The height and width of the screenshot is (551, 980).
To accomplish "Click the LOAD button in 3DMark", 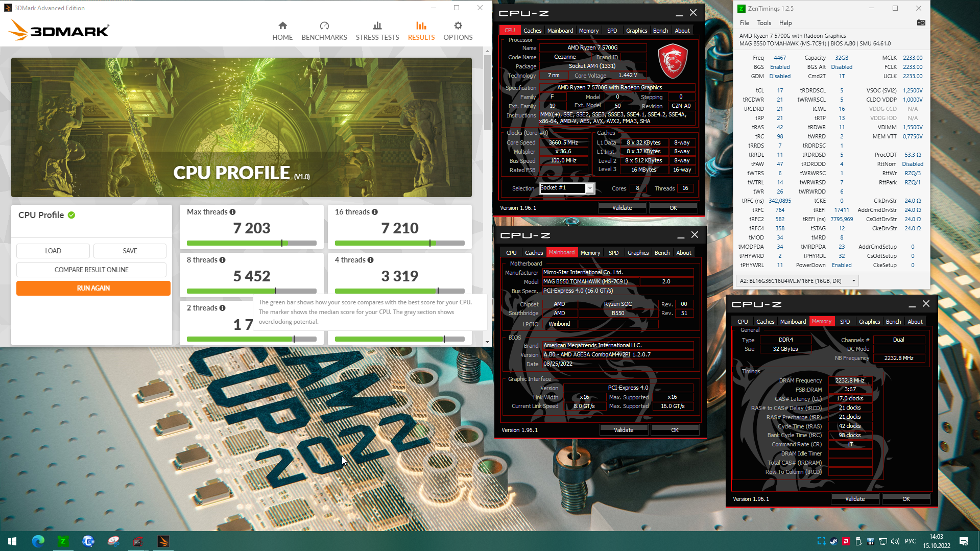I will (x=53, y=251).
